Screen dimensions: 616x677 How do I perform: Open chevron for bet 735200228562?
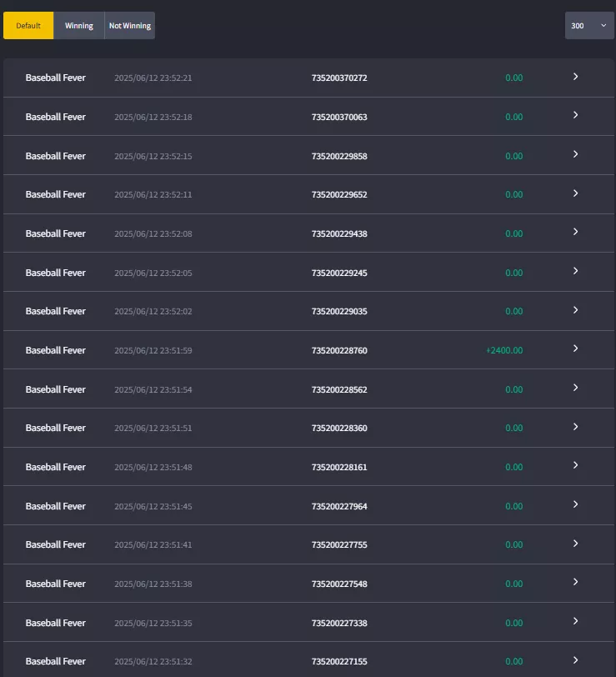click(575, 388)
